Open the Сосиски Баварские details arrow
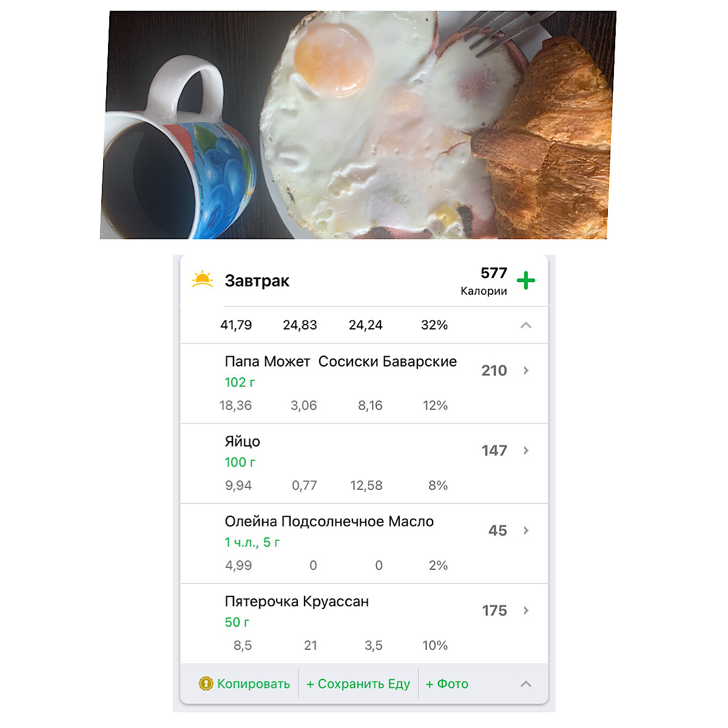The image size is (728, 728). 526,370
